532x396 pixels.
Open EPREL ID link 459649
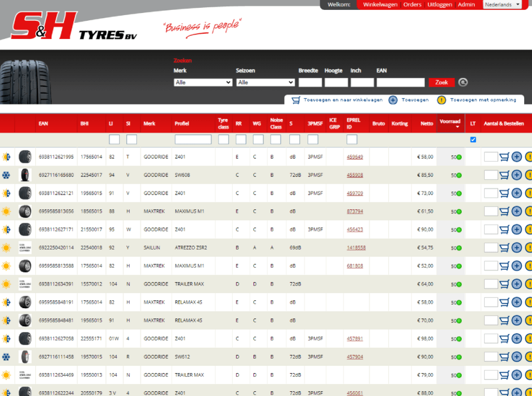(x=354, y=157)
